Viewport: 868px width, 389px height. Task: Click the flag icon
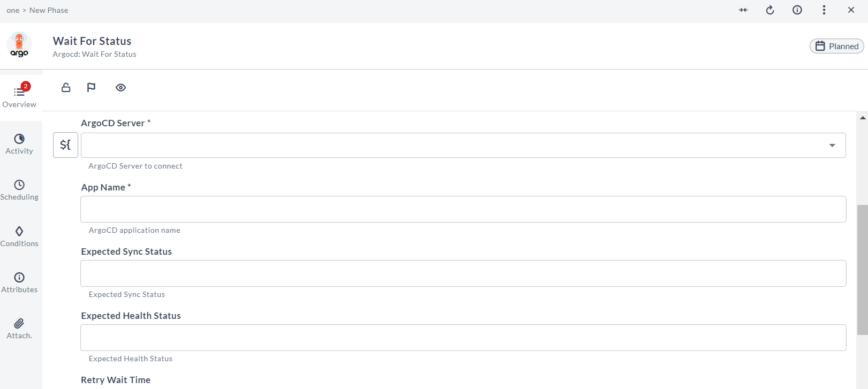click(x=91, y=87)
